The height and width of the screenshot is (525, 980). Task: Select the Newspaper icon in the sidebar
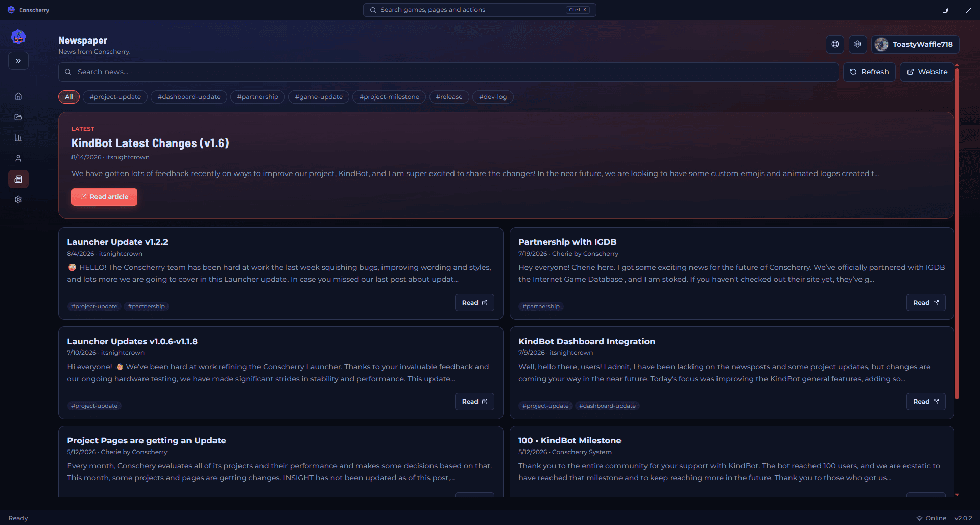click(18, 179)
